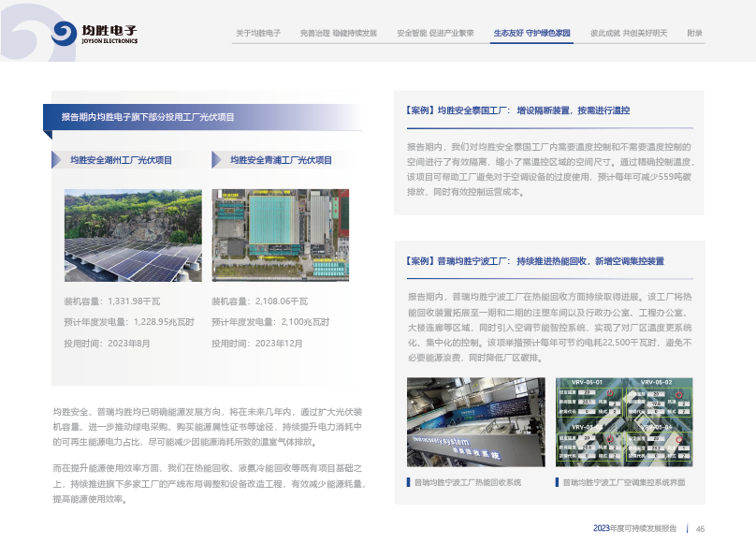The width and height of the screenshot is (756, 558).
Task: Select the 均胜安全湖州工厂光伏项目 label
Action: (x=122, y=160)
